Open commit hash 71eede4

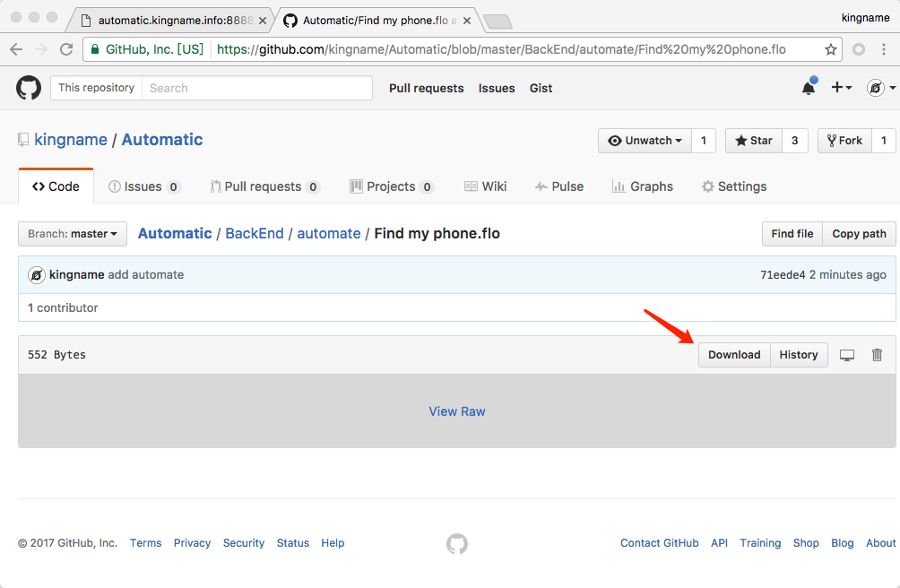(x=783, y=275)
